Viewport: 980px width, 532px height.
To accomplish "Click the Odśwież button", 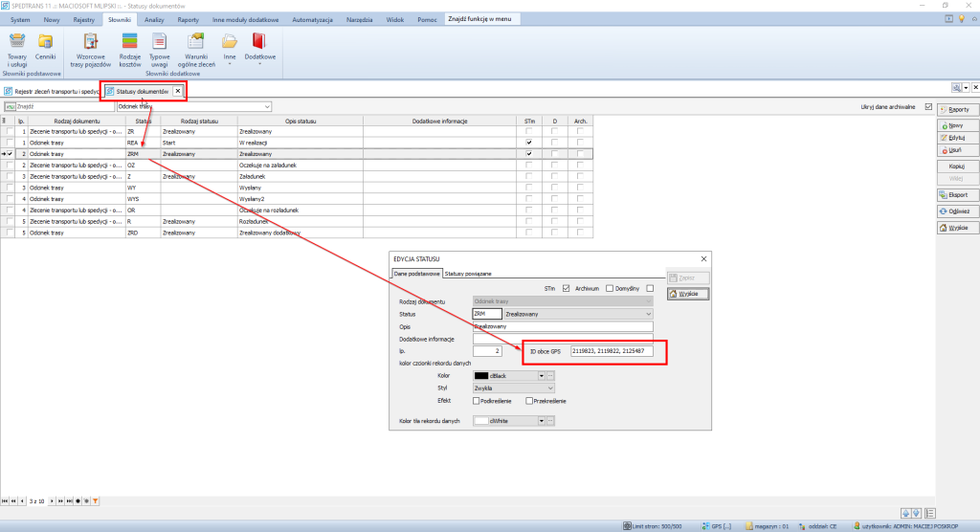I will (x=954, y=211).
